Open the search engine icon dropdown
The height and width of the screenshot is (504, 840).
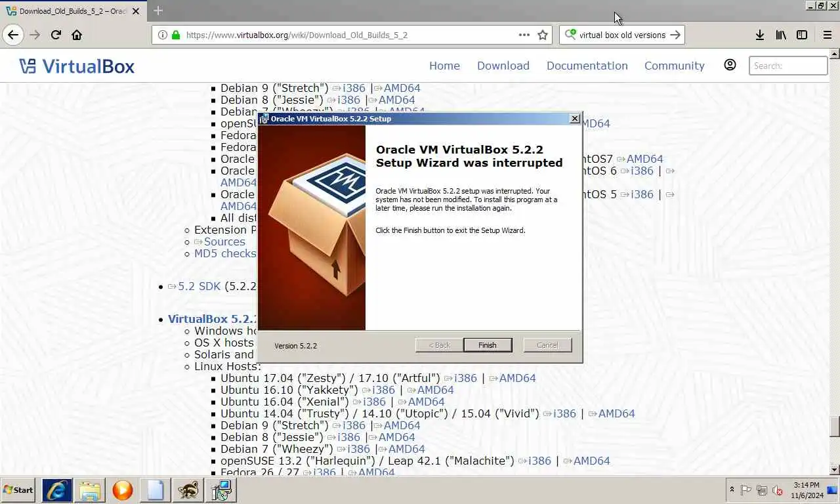pos(570,35)
